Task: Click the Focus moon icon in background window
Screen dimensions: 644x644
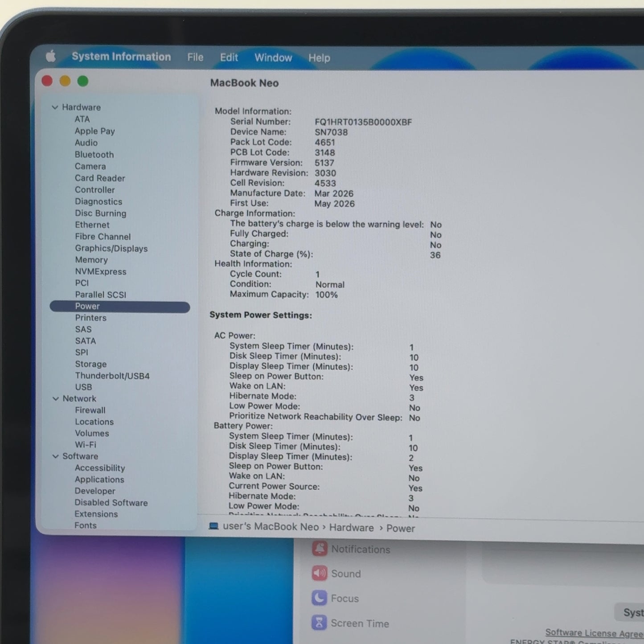Action: point(319,598)
